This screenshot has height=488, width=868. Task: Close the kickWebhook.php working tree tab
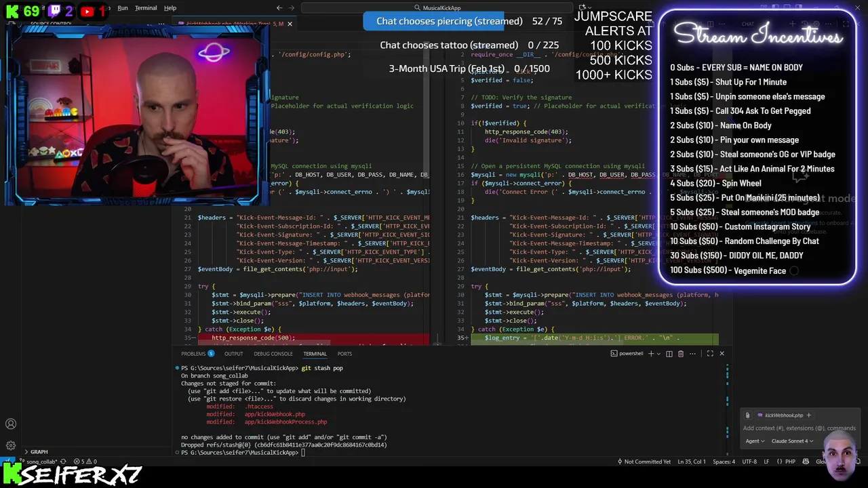pyautogui.click(x=290, y=24)
